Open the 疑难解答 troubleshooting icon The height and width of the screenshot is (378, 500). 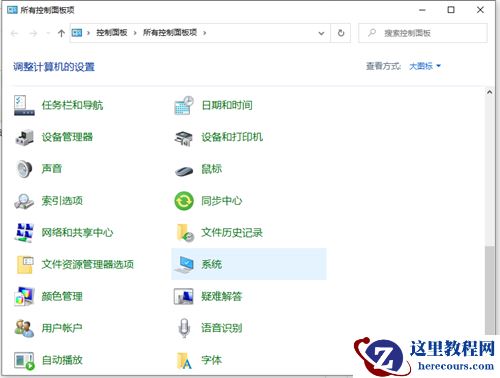click(184, 296)
